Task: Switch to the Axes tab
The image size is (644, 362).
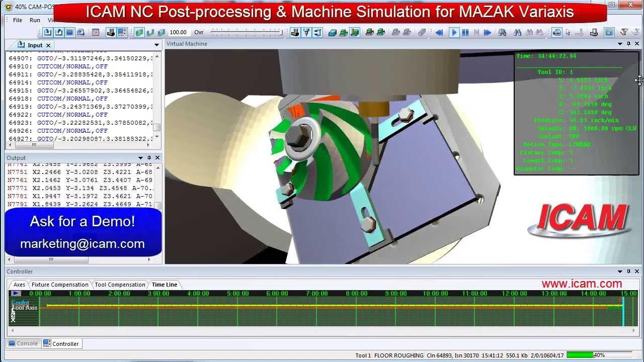Action: (19, 285)
